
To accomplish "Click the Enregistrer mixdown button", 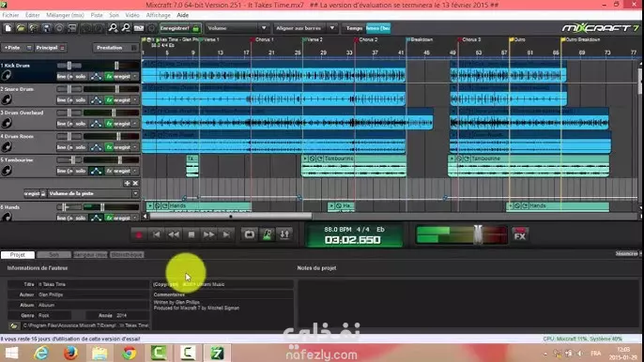I will pos(180,28).
